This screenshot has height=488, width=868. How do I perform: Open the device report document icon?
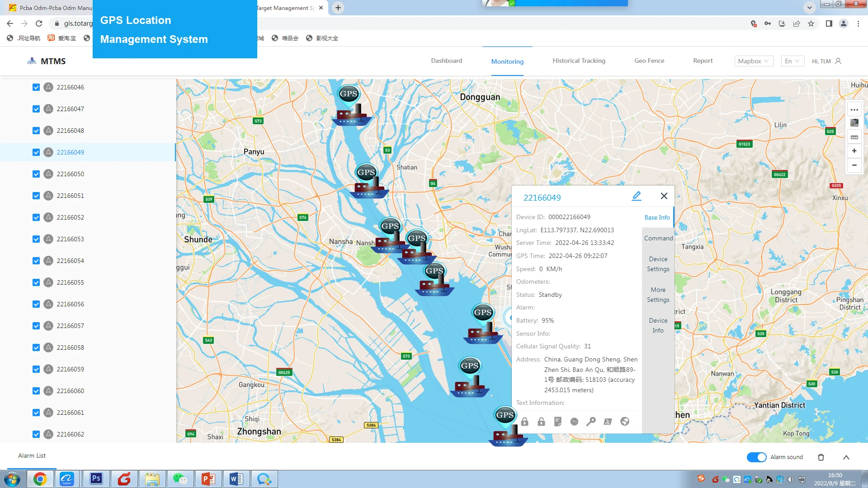pos(557,422)
